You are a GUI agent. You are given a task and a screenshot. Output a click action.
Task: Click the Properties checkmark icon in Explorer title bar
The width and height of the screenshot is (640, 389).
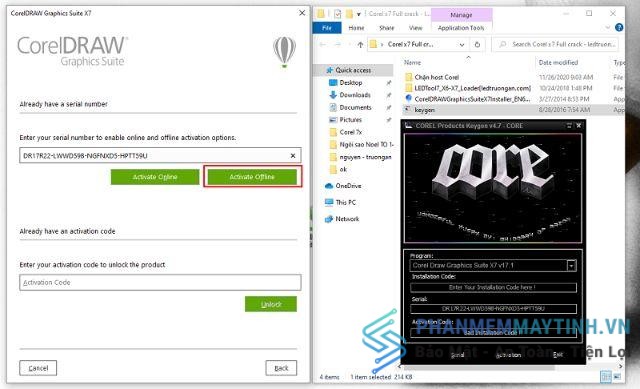337,14
